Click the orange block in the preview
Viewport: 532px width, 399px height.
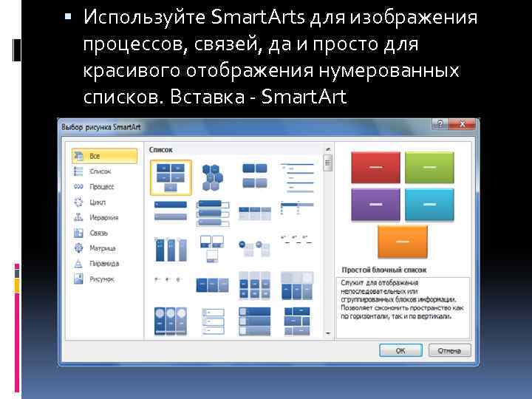tap(403, 242)
